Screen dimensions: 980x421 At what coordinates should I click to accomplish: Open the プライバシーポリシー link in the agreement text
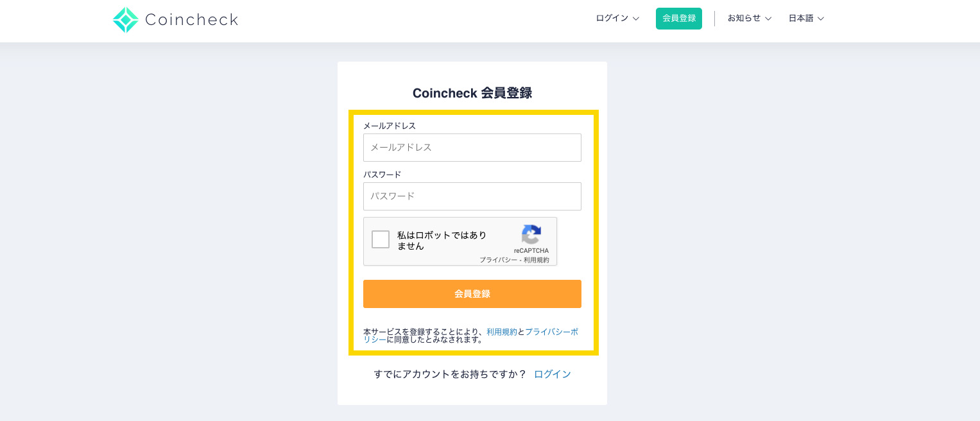(471, 336)
